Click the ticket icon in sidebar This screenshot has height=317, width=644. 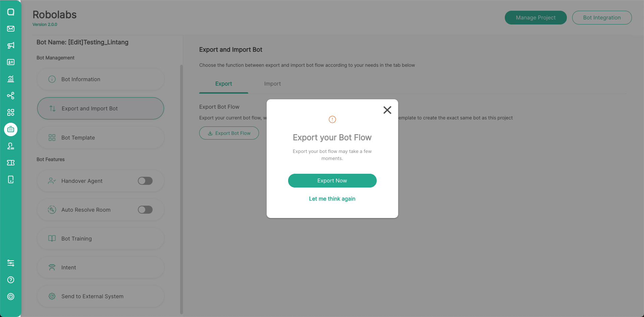(x=11, y=163)
